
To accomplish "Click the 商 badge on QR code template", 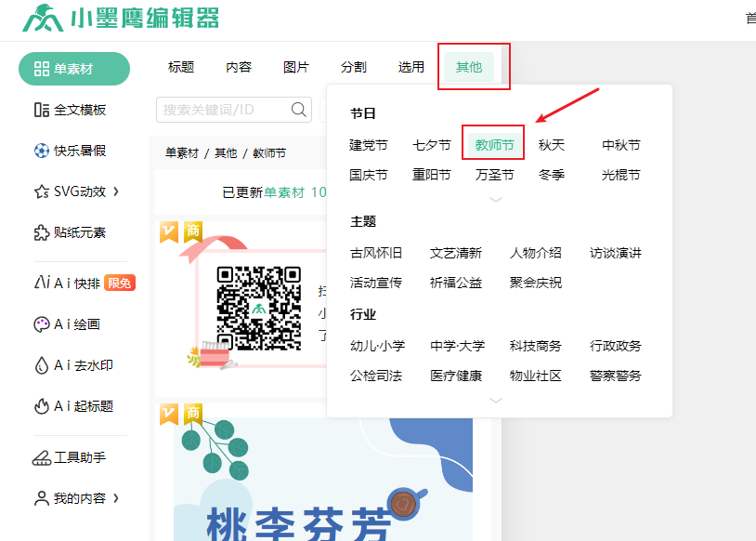I will click(x=193, y=231).
